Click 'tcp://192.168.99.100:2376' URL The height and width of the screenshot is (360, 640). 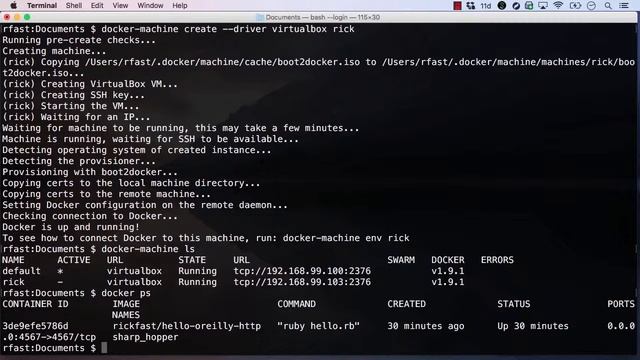coord(302,271)
